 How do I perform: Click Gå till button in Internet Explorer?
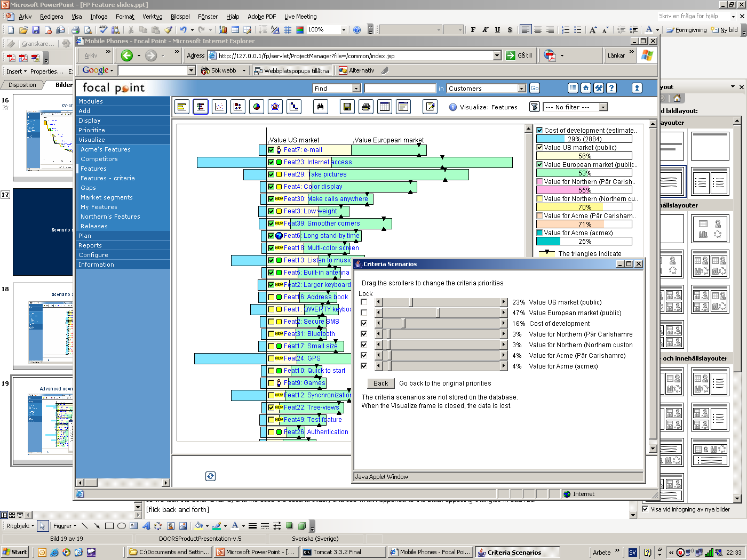point(519,55)
